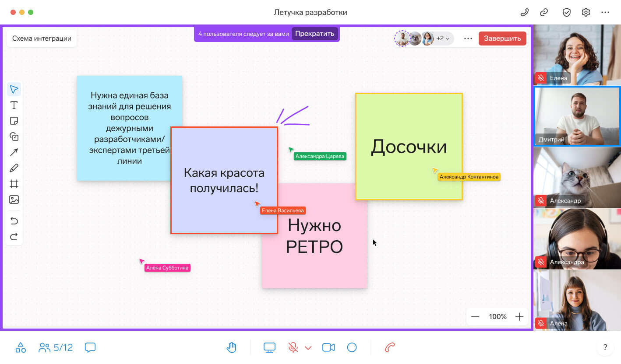This screenshot has width=621, height=364.
Task: Click the Алёна Субботина cursor label
Action: point(167,268)
